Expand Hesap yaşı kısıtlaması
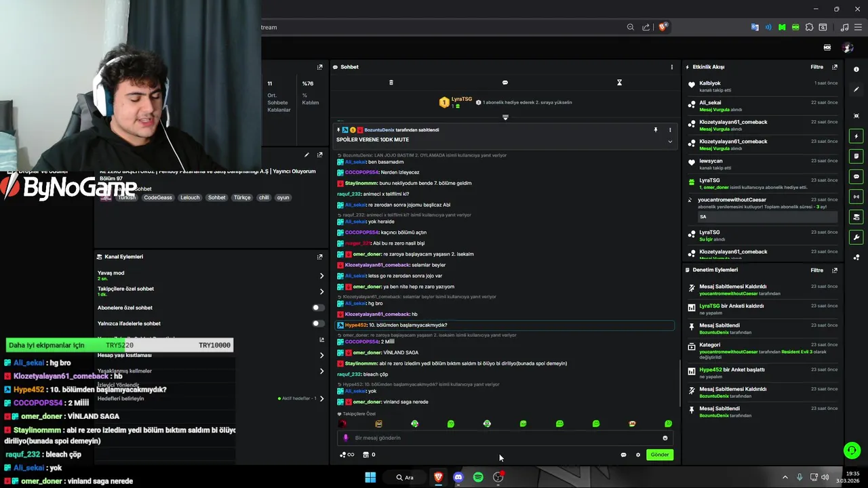This screenshot has height=488, width=868. [x=321, y=355]
